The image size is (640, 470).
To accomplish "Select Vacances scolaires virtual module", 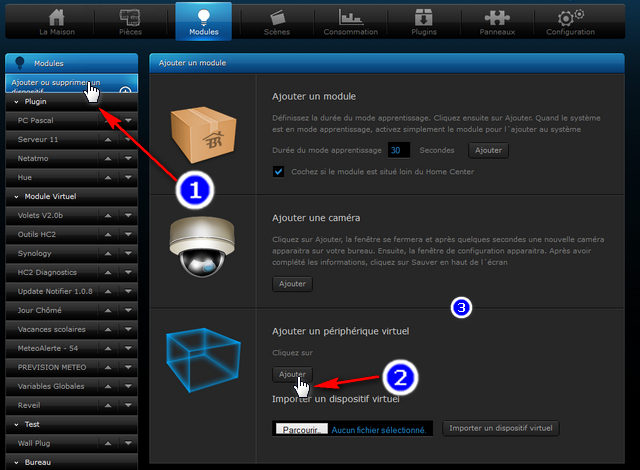I will (x=51, y=329).
